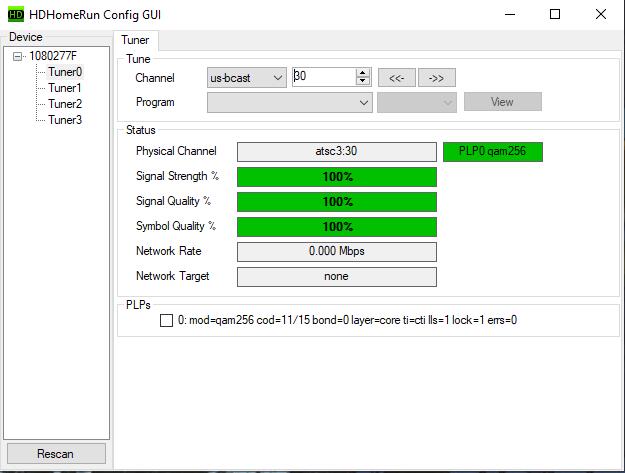Scan to next channel with ->> button
The width and height of the screenshot is (625, 473).
tap(436, 78)
